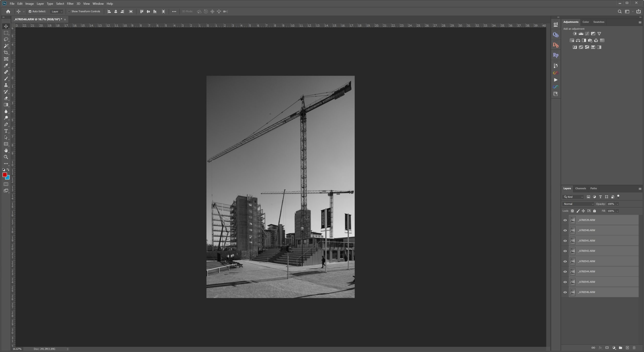This screenshot has height=352, width=644.
Task: Select the Clone Stamp tool
Action: 6,85
